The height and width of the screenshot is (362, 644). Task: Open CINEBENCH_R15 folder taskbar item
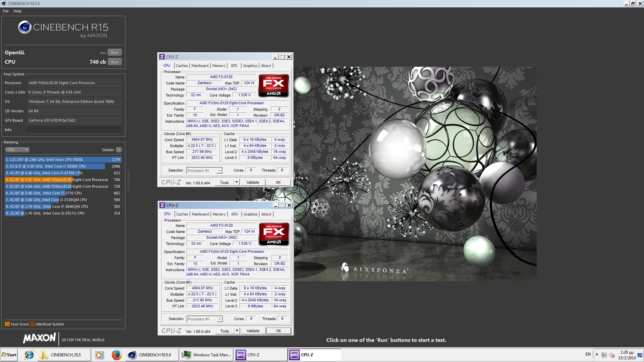(64, 355)
